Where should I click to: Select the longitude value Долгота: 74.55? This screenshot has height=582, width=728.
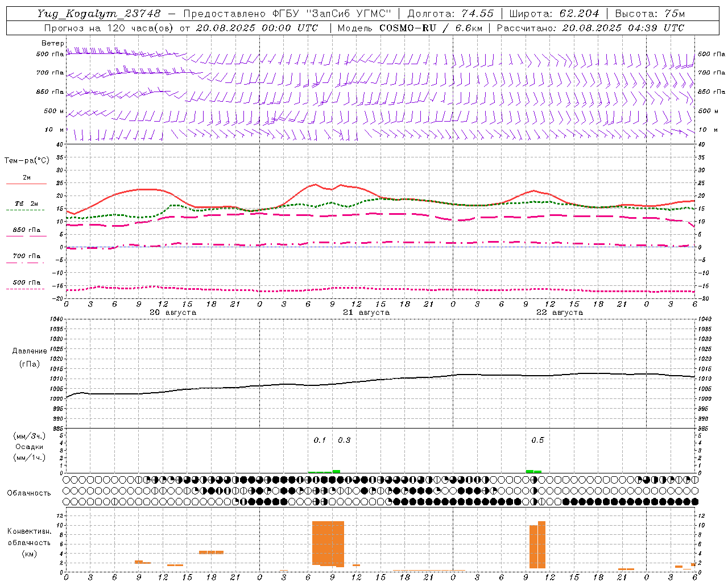point(450,14)
